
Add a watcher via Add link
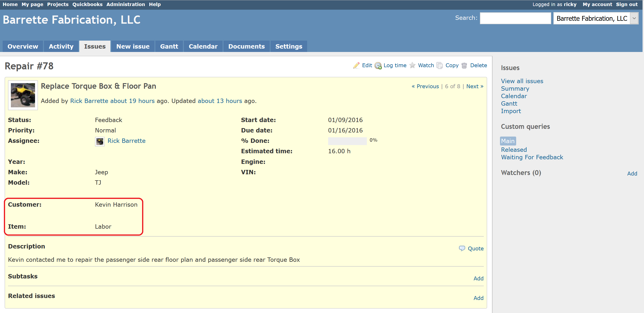click(x=632, y=174)
